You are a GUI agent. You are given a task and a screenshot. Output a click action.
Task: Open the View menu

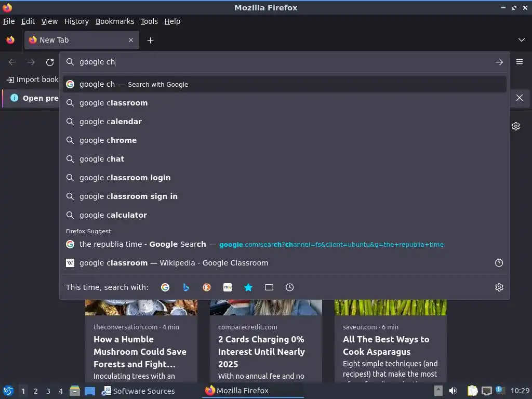click(x=49, y=21)
